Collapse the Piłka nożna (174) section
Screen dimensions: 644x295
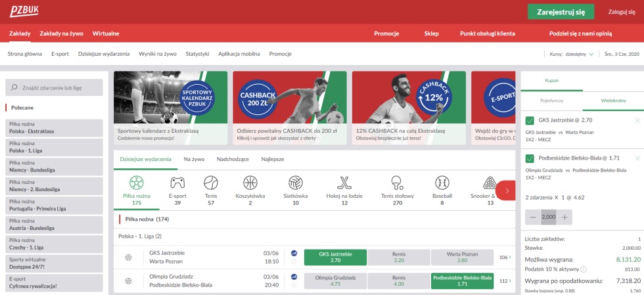click(314, 219)
